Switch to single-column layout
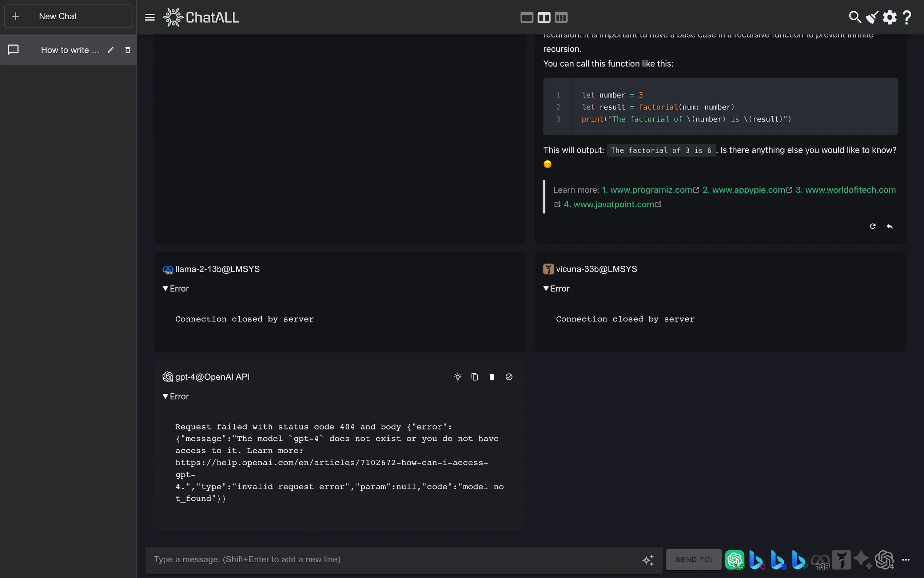This screenshot has height=578, width=924. (527, 17)
